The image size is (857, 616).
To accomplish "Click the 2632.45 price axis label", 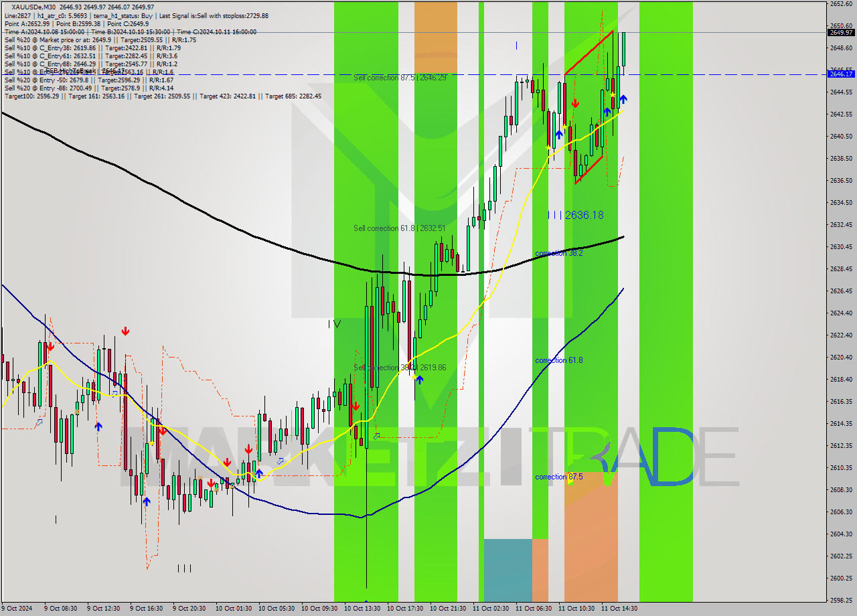I will [x=841, y=225].
